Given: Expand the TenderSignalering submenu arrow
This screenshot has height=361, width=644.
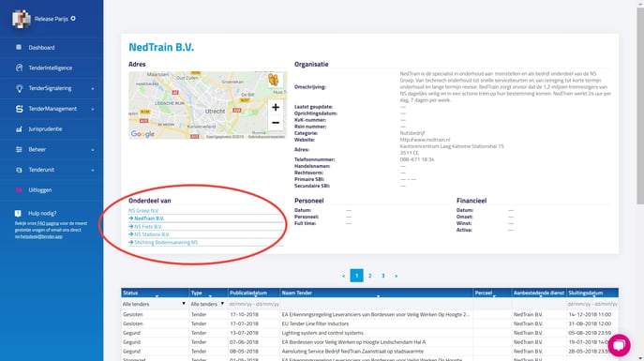Looking at the screenshot, I should point(93,89).
